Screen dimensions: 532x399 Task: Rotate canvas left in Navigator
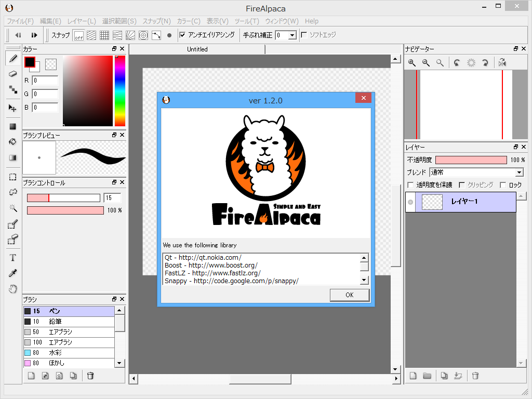point(457,63)
